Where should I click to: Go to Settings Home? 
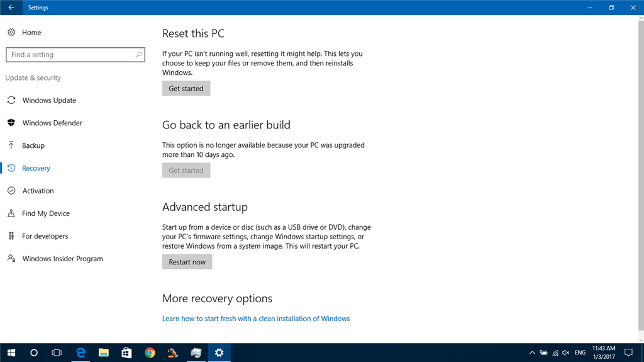[31, 32]
